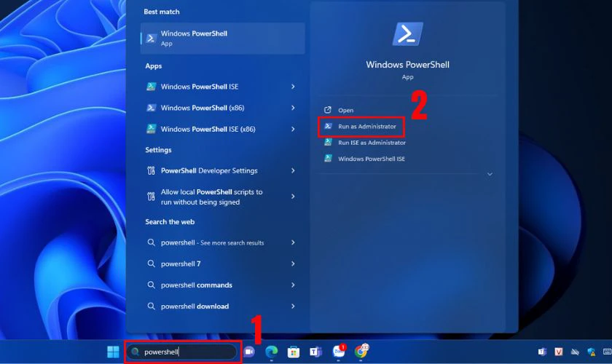
Task: Click search magnifier beside powershell commands
Action: pos(151,285)
